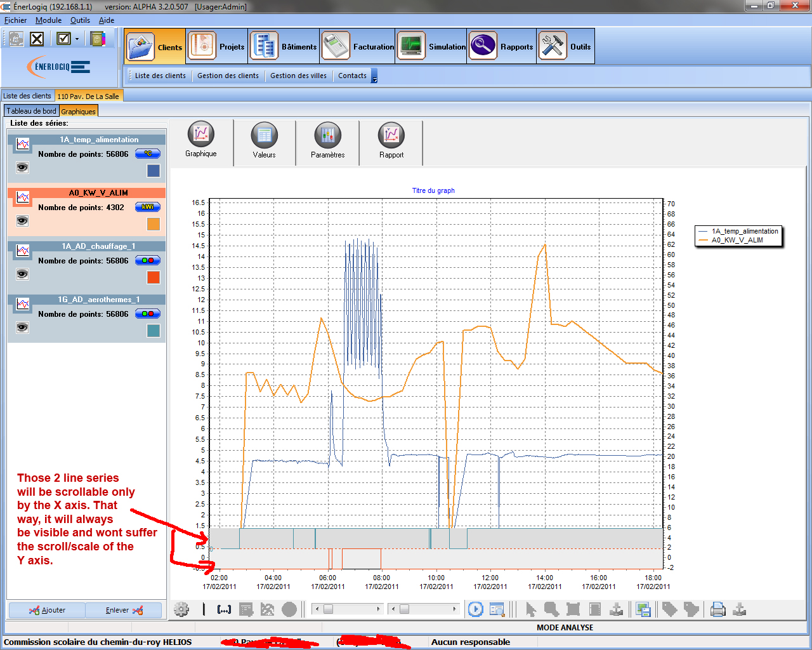Image resolution: width=812 pixels, height=650 pixels.
Task: Open Contacts submenu item
Action: [x=352, y=76]
